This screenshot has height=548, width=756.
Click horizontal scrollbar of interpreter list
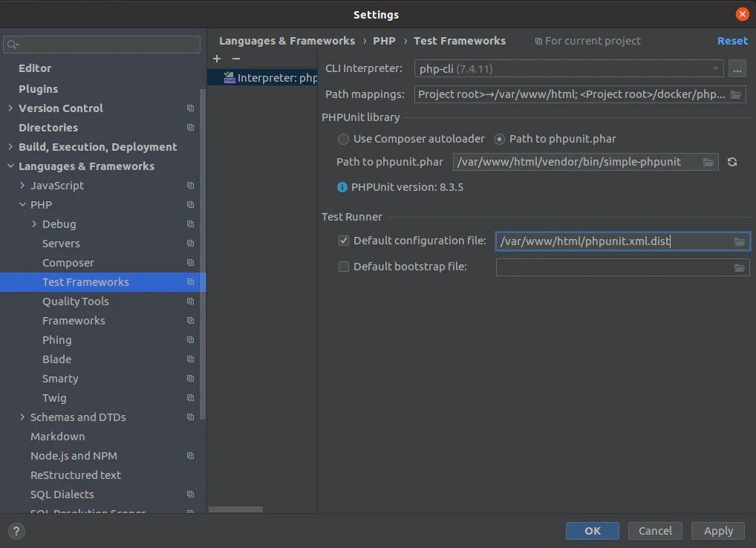point(235,509)
